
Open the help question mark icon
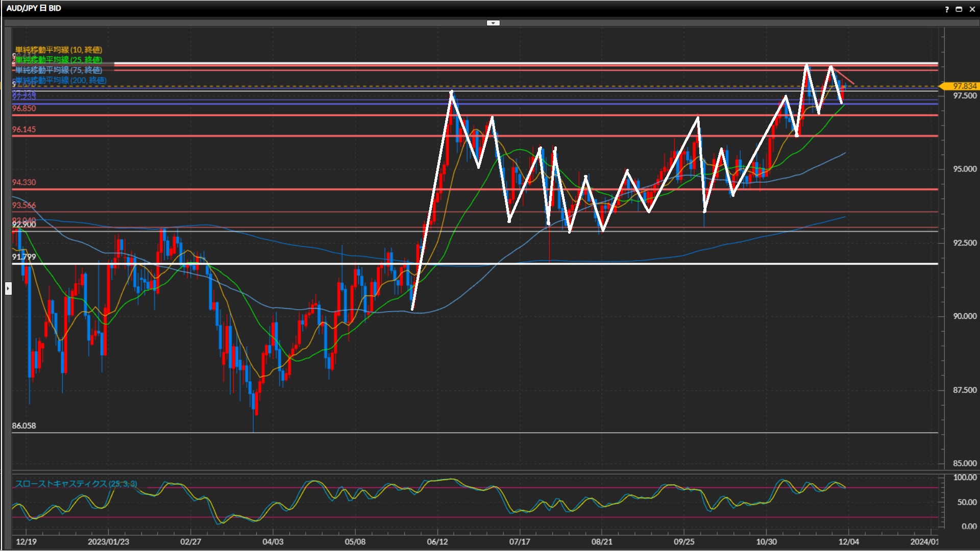(947, 9)
